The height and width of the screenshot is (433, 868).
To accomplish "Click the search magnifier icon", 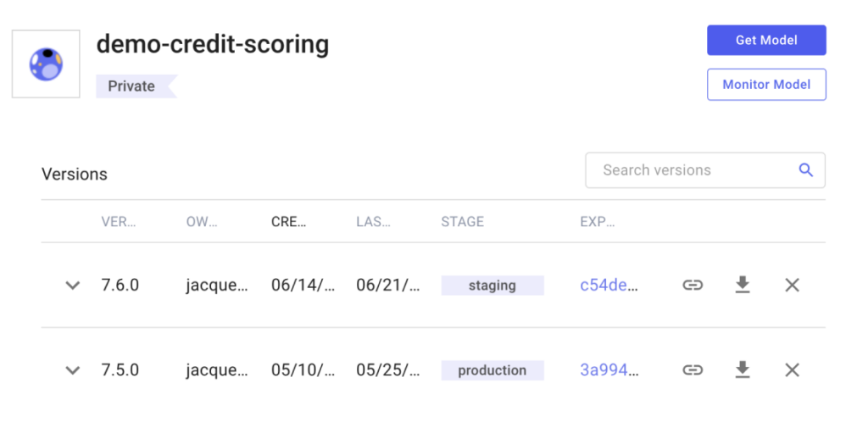I will point(806,170).
